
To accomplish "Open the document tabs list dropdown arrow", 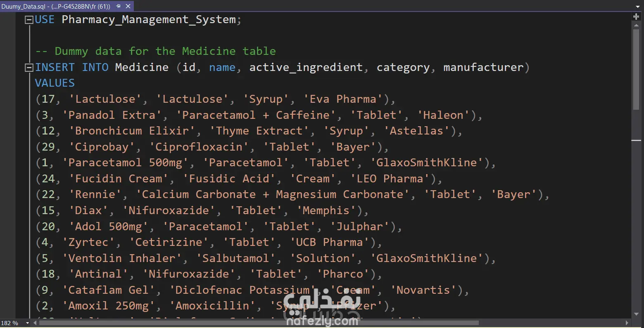I will [638, 7].
